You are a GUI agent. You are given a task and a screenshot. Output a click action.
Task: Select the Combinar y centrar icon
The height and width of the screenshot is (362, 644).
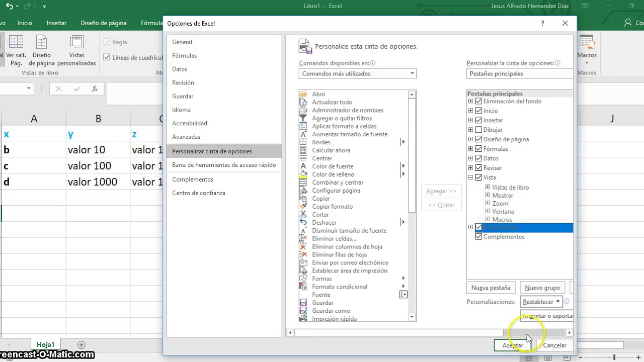tap(303, 183)
